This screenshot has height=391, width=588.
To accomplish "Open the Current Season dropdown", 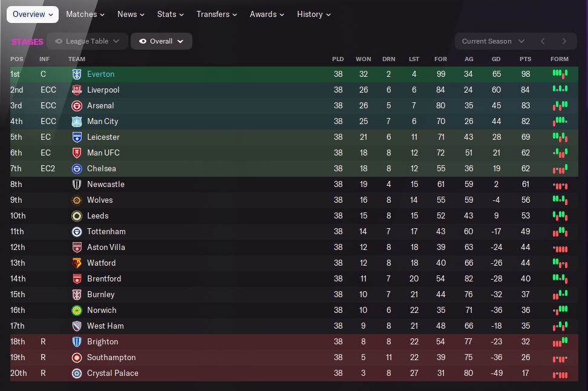I will pyautogui.click(x=492, y=41).
